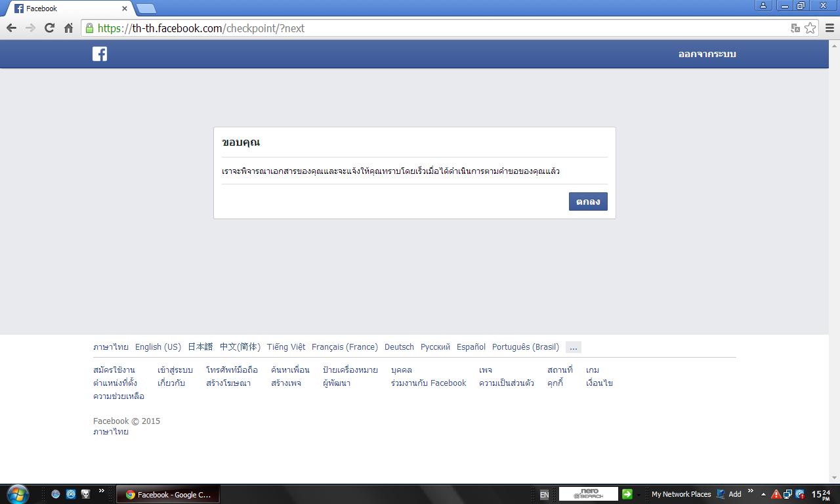Expand the Quick Launch overflow chevron
The height and width of the screenshot is (504, 840).
(x=102, y=491)
